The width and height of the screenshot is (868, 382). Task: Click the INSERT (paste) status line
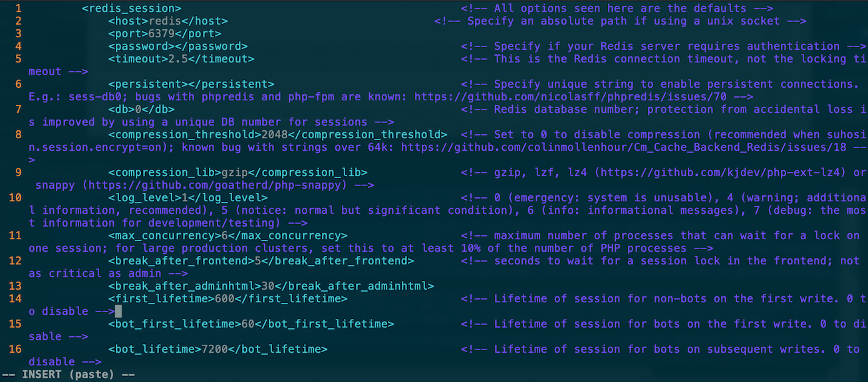[69, 375]
